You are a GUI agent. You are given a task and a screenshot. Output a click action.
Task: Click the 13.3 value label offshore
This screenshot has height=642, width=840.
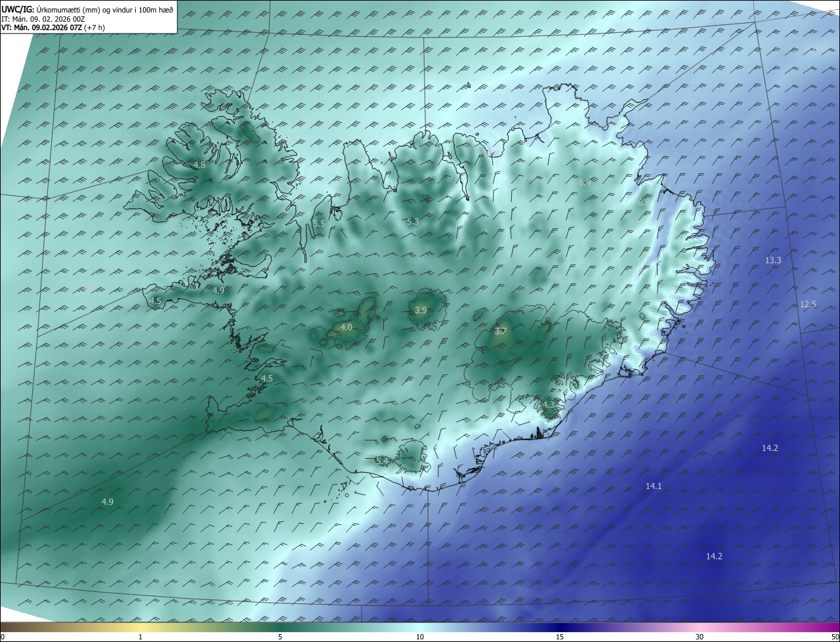pyautogui.click(x=773, y=261)
